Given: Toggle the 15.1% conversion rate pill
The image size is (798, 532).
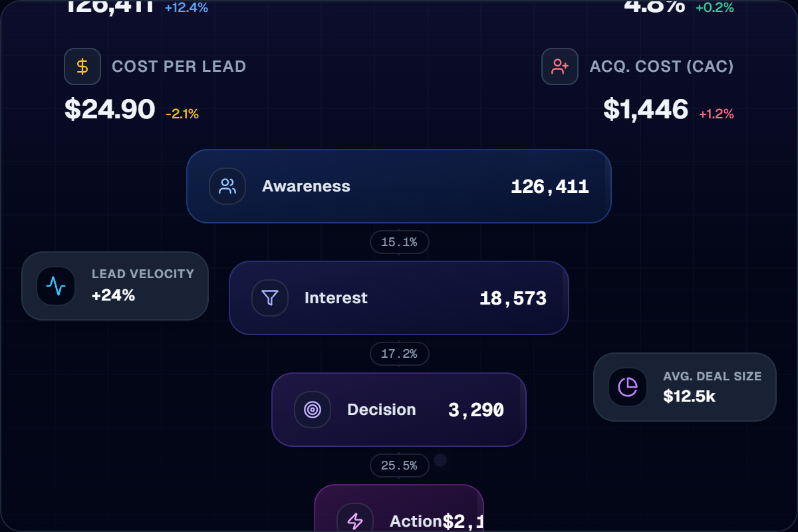Looking at the screenshot, I should pos(399,242).
